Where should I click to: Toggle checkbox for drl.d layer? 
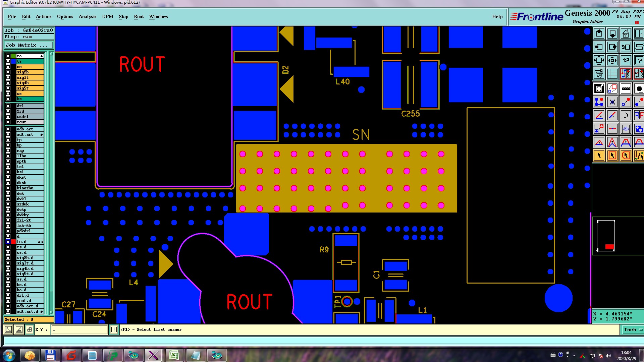(8, 295)
